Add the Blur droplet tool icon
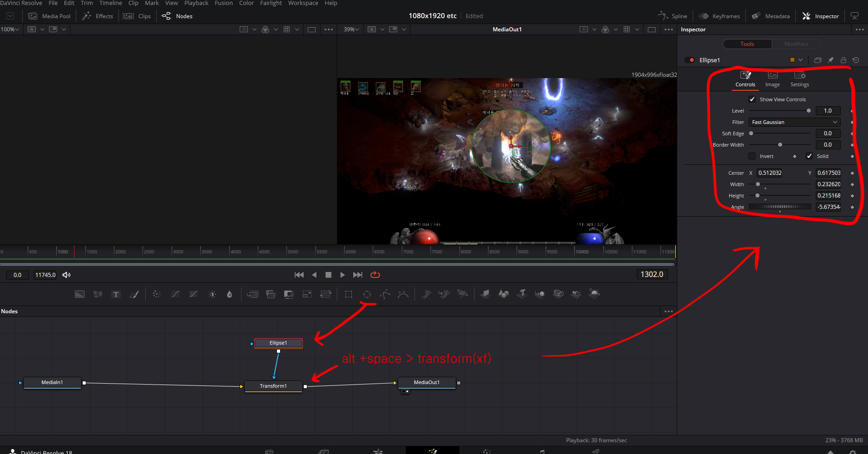 229,294
